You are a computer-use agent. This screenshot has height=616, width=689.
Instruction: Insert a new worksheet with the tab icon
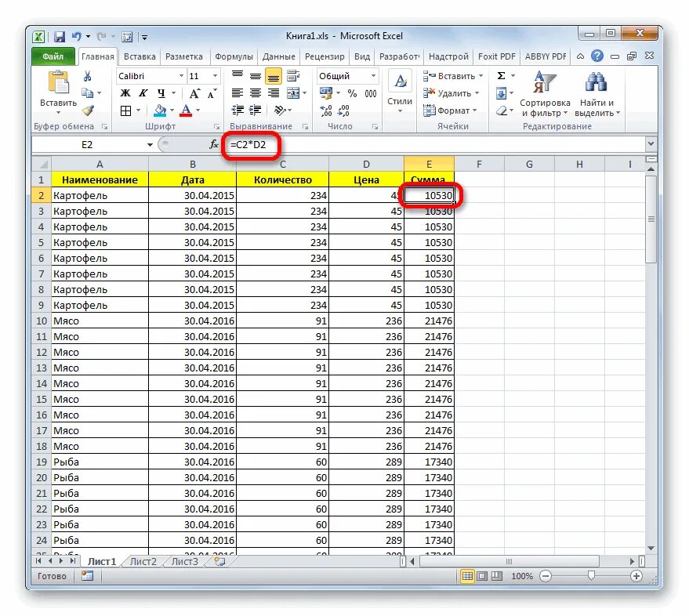[219, 561]
